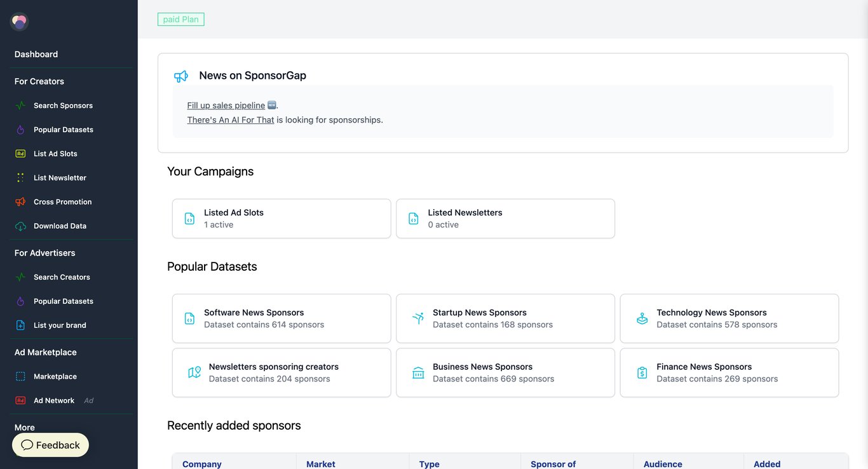Click the List Ad Slots Ad icon
868x469 pixels.
coord(20,154)
